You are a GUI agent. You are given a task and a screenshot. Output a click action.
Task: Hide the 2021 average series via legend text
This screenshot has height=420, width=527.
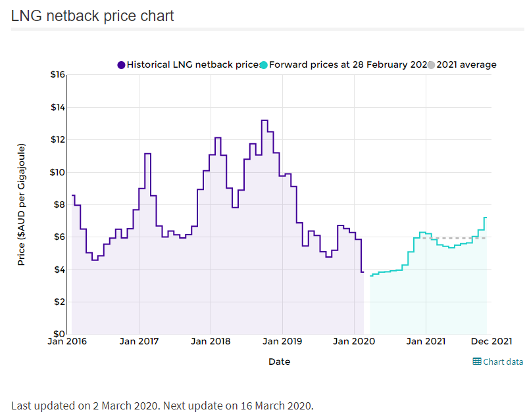pyautogui.click(x=466, y=65)
